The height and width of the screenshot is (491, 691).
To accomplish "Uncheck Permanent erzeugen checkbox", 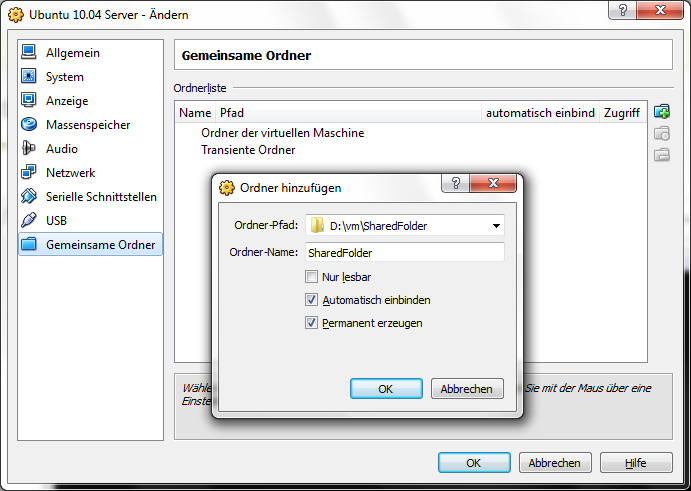I will coord(312,323).
